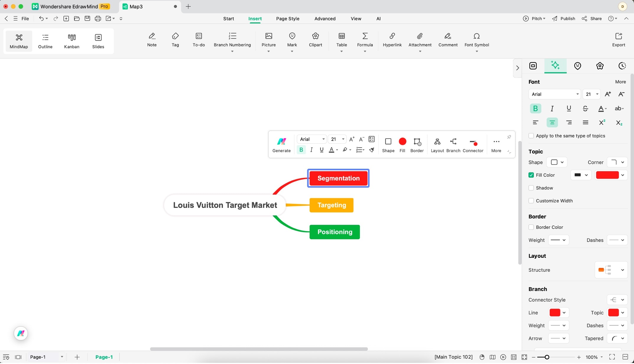Expand the Tapered branch dropdown

click(617, 338)
